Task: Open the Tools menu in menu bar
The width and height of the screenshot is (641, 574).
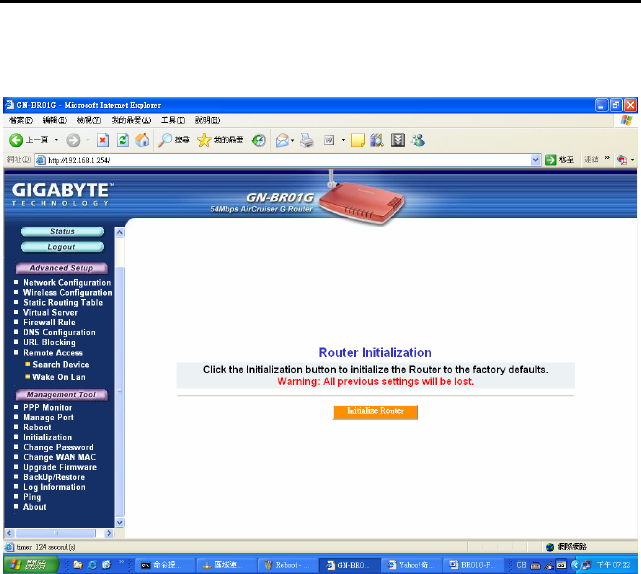Action: [173, 120]
